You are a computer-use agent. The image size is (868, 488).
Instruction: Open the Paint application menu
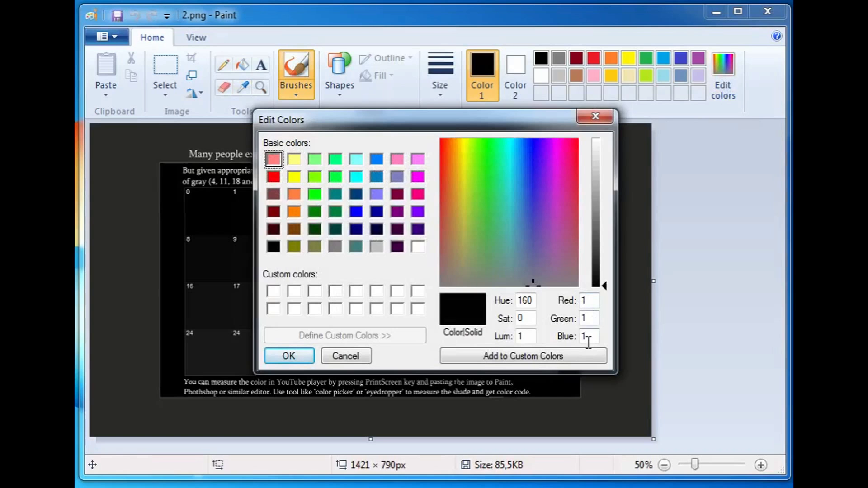106,36
